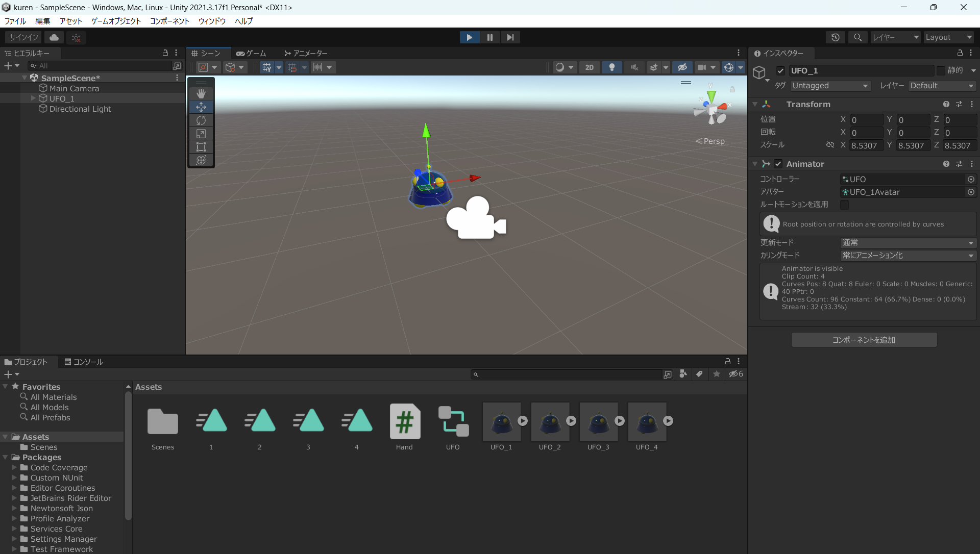980x554 pixels.
Task: Enable ルートモーションを適用 for the Animator
Action: click(845, 205)
